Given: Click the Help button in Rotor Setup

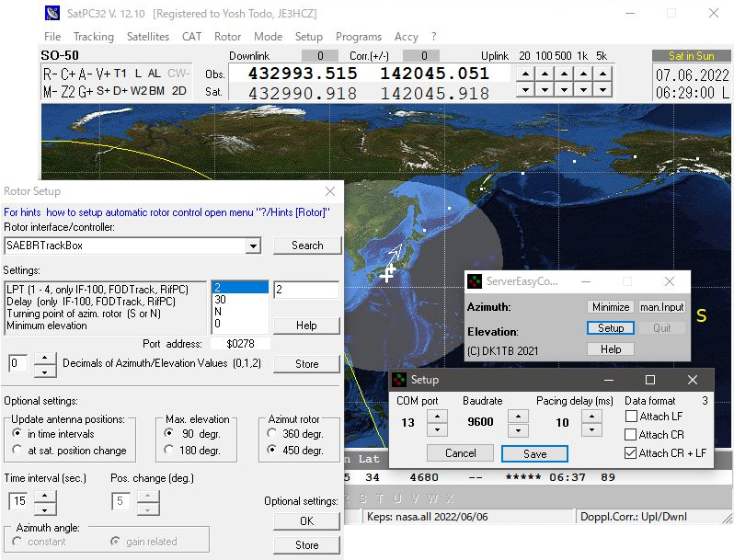Looking at the screenshot, I should tap(306, 326).
